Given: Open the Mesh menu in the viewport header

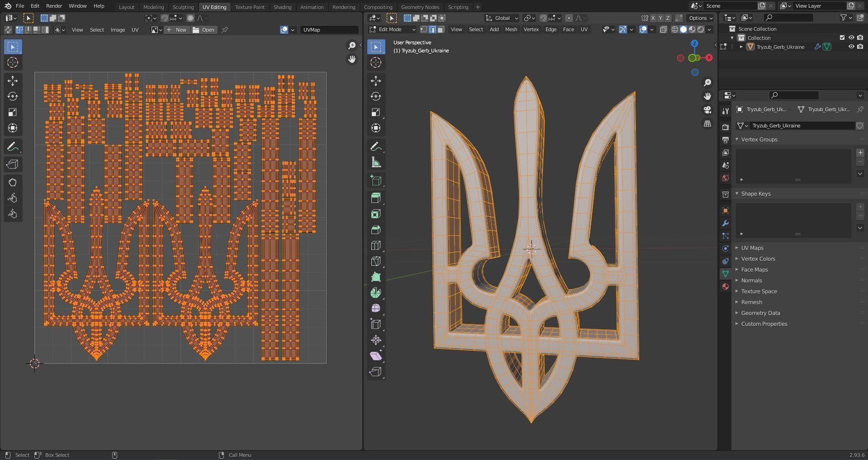Looking at the screenshot, I should [x=511, y=29].
